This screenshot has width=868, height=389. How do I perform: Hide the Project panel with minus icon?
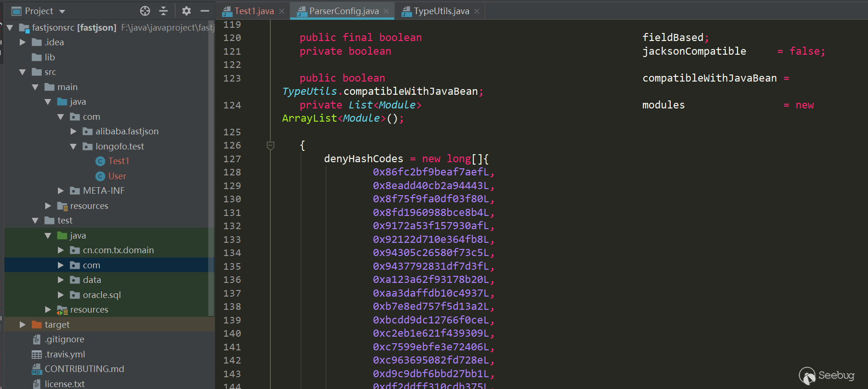click(x=205, y=11)
